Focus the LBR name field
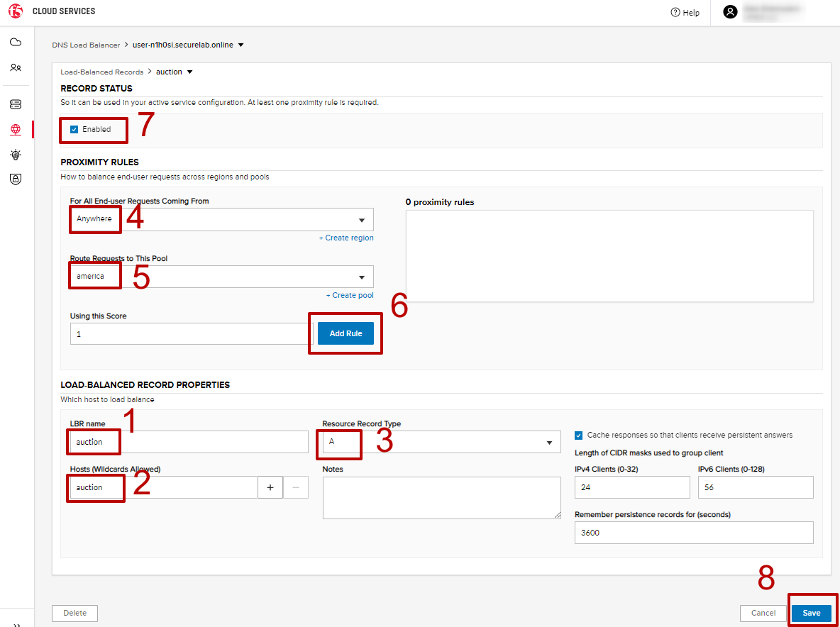 click(189, 443)
